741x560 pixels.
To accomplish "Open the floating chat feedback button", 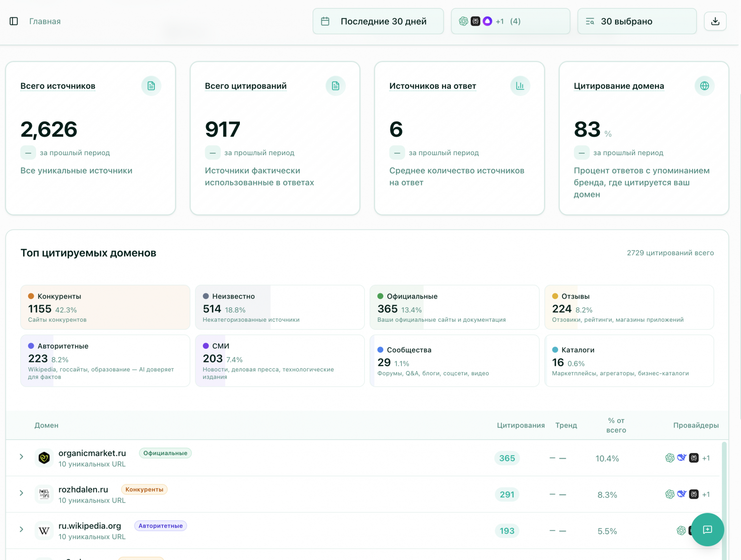I will click(x=707, y=530).
